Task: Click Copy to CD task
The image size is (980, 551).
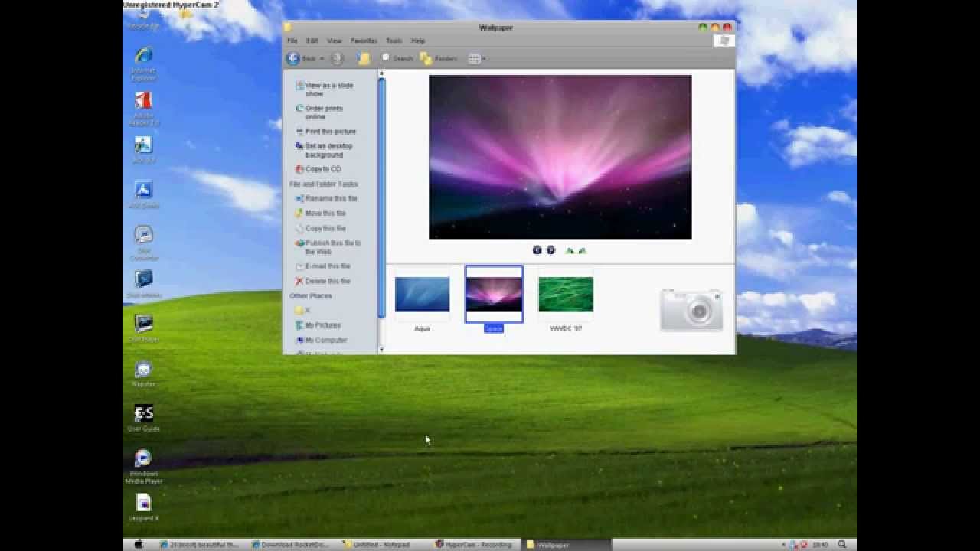Action: 318,169
